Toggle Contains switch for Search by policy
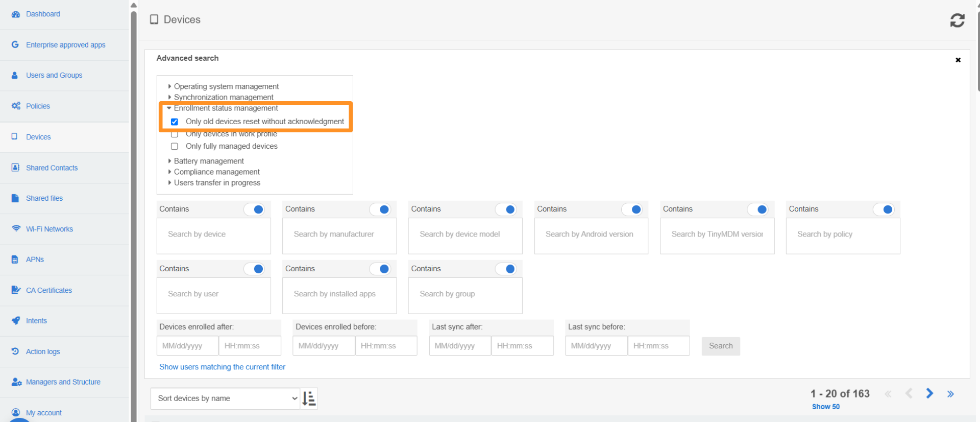 884,209
